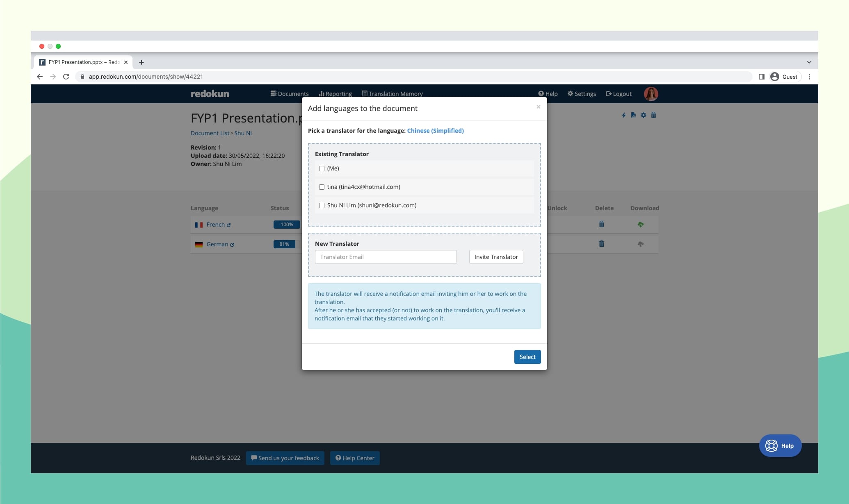This screenshot has height=504, width=849.
Task: Click the delete icon for French translation
Action: 601,224
